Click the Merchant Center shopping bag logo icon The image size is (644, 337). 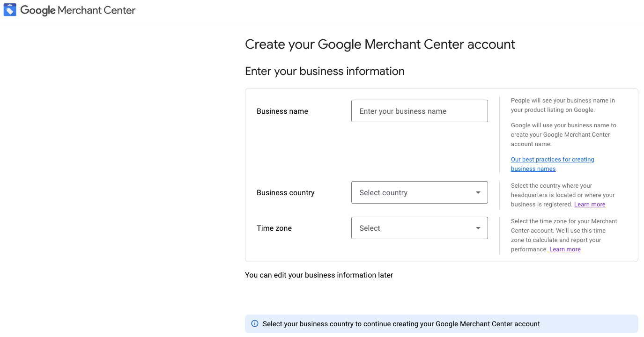[x=9, y=9]
